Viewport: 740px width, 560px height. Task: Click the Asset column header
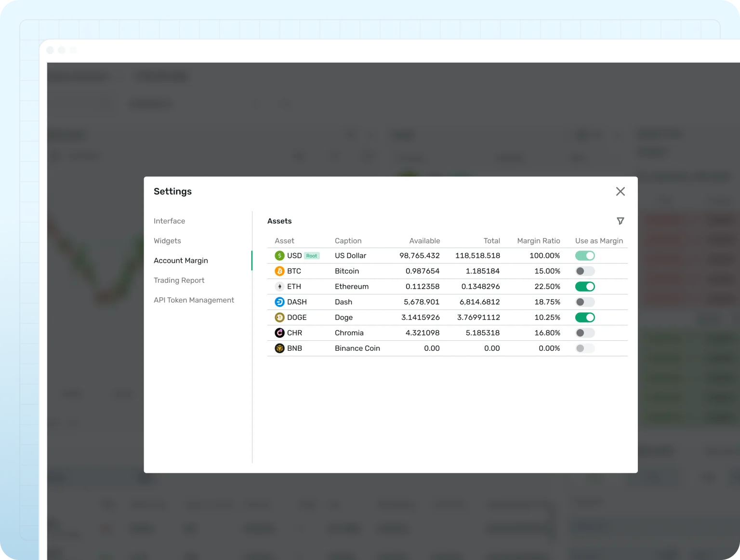284,240
